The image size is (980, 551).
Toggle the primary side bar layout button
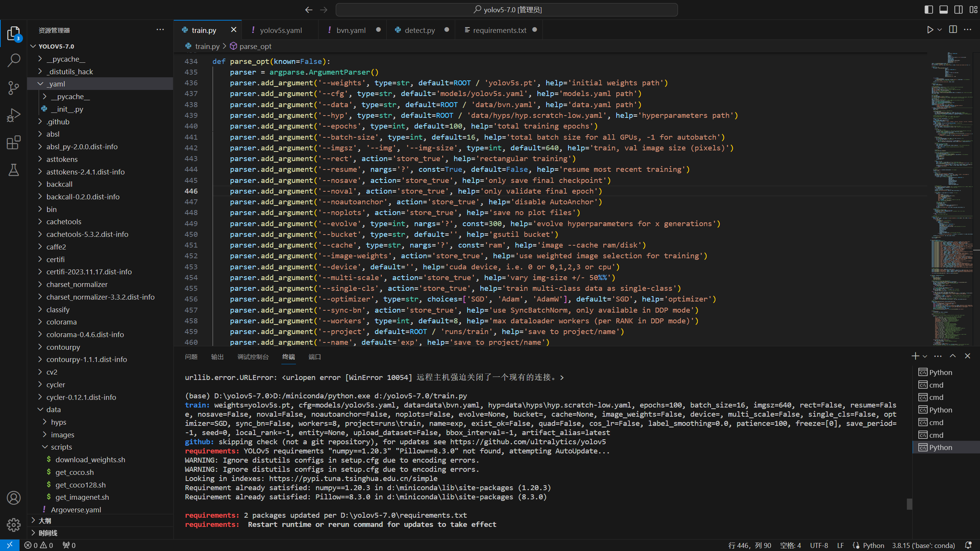(929, 10)
